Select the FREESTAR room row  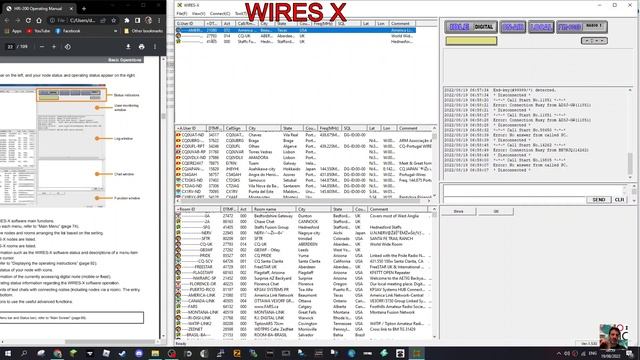pyautogui.click(x=304, y=267)
